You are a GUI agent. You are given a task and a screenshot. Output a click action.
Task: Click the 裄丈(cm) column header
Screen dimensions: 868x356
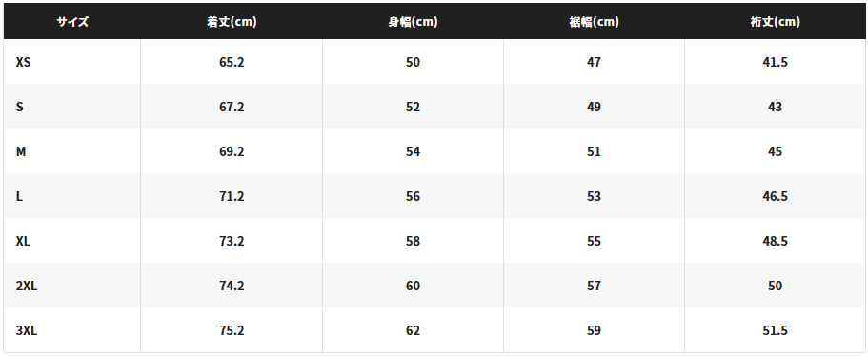[775, 22]
